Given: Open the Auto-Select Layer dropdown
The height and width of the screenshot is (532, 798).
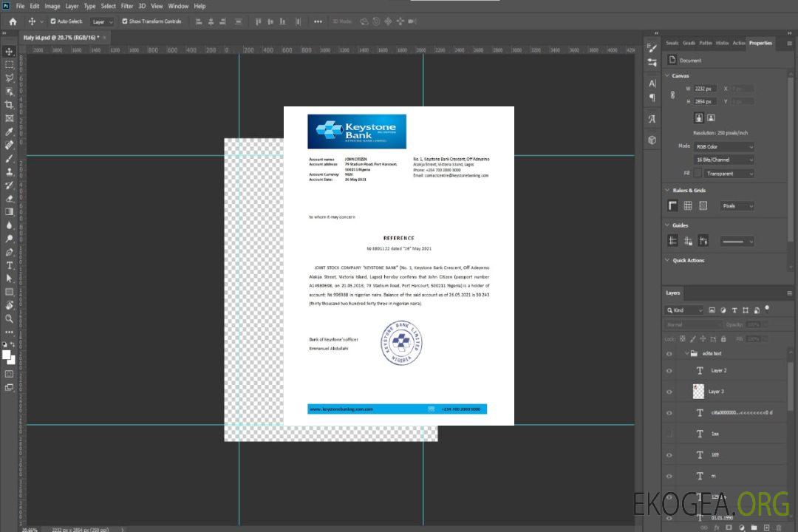Looking at the screenshot, I should point(102,21).
